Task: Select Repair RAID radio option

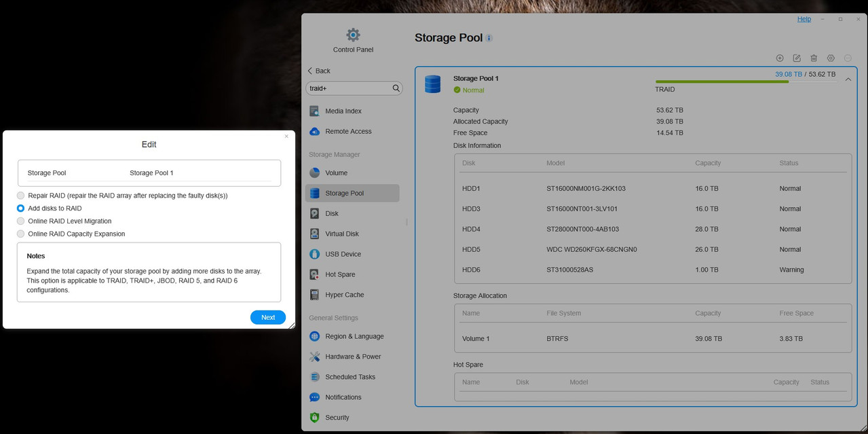Action: point(21,196)
